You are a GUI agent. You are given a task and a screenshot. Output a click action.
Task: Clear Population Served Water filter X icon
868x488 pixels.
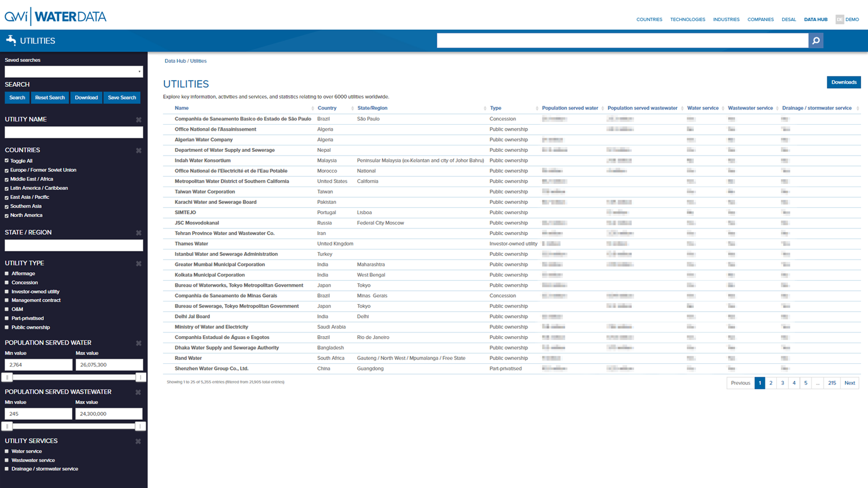138,343
